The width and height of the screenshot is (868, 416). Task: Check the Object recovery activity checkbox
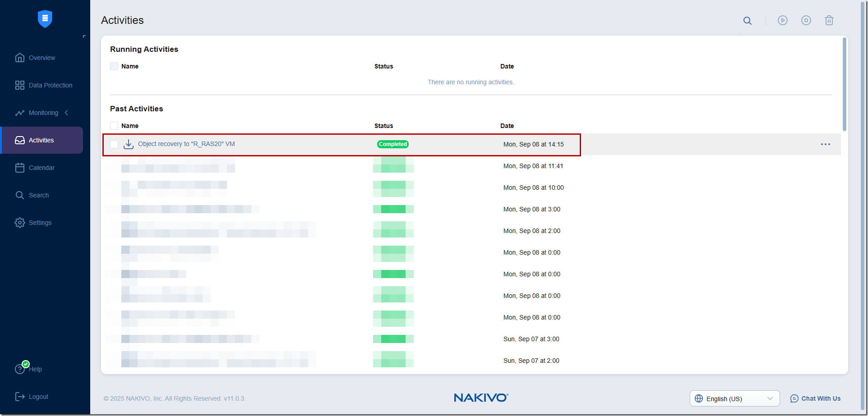[x=114, y=144]
